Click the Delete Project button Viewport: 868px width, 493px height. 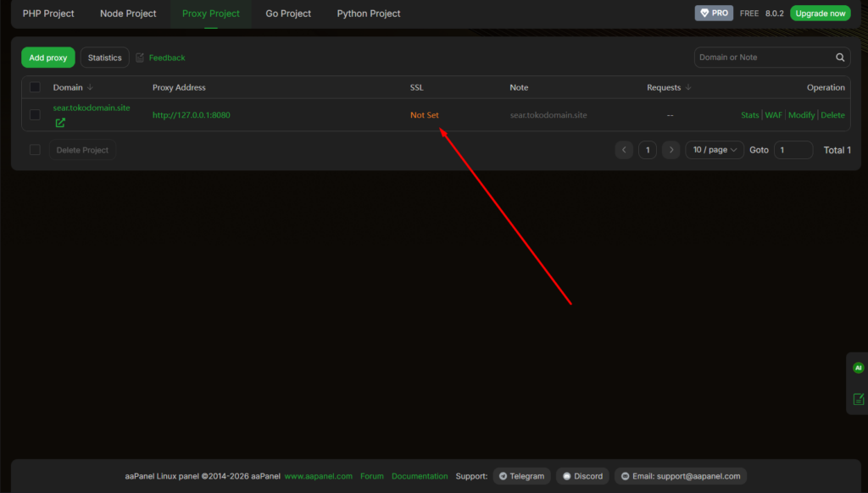[x=82, y=150]
